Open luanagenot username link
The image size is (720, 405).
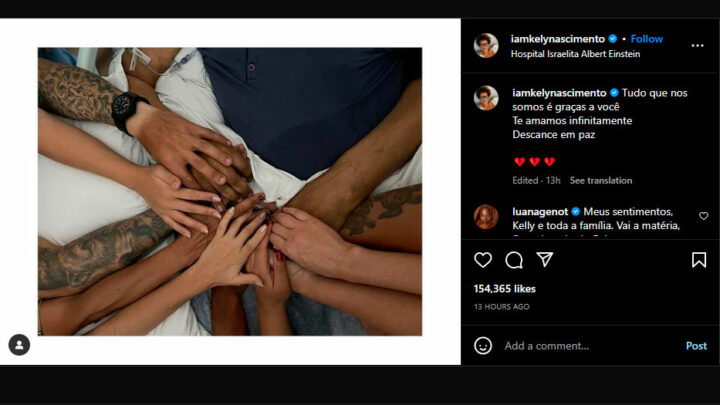540,212
